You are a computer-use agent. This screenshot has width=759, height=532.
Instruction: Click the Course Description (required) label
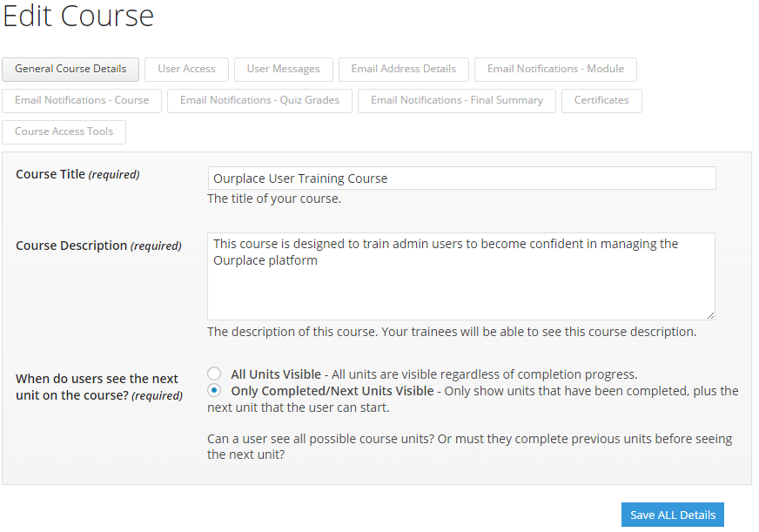98,246
